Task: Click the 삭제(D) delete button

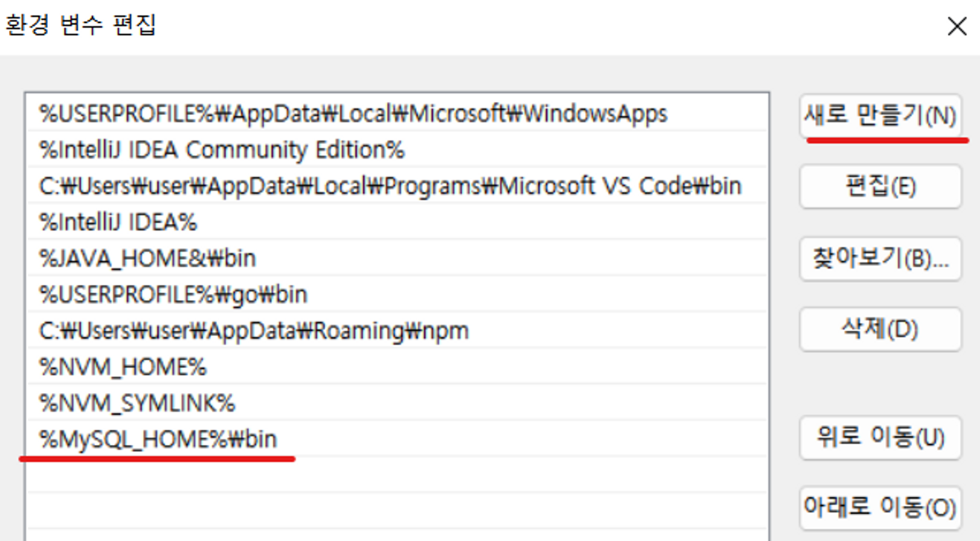Action: click(x=880, y=329)
